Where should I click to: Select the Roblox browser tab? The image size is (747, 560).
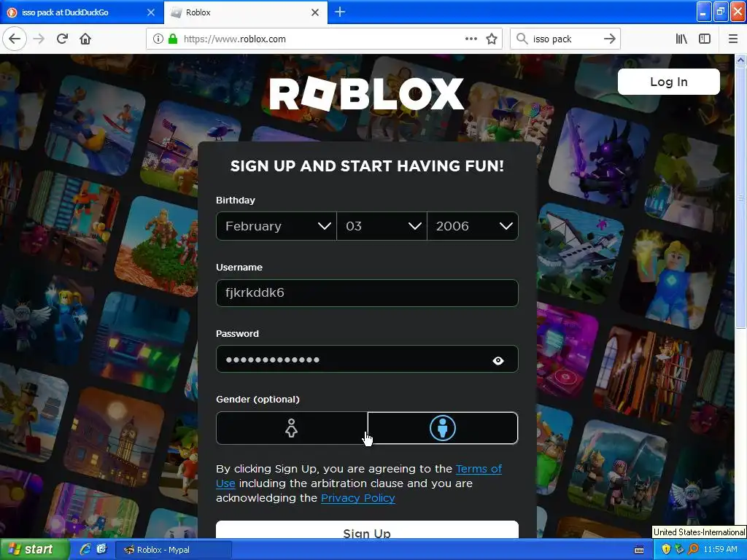246,12
